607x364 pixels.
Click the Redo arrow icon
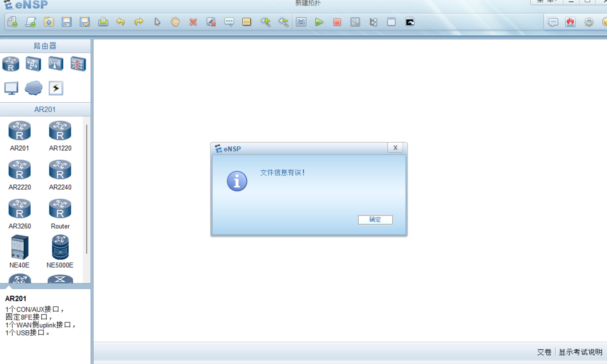[x=139, y=22]
